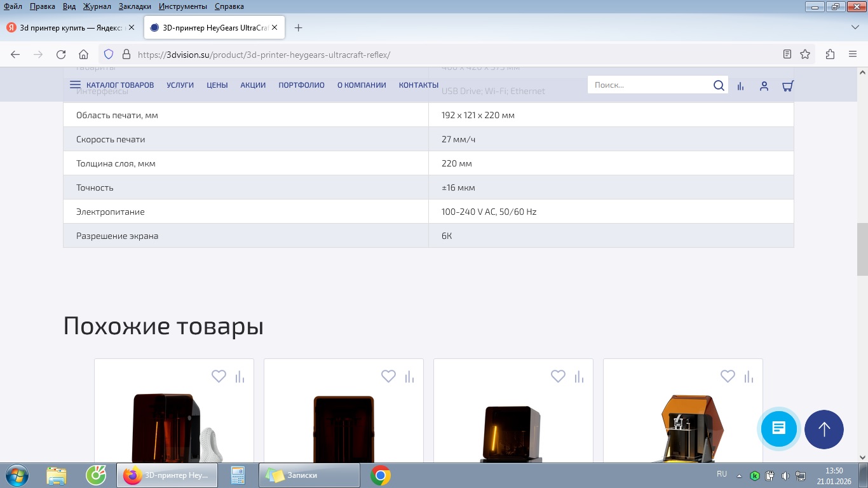The height and width of the screenshot is (488, 868).
Task: Click the user account icon
Action: coord(764,86)
